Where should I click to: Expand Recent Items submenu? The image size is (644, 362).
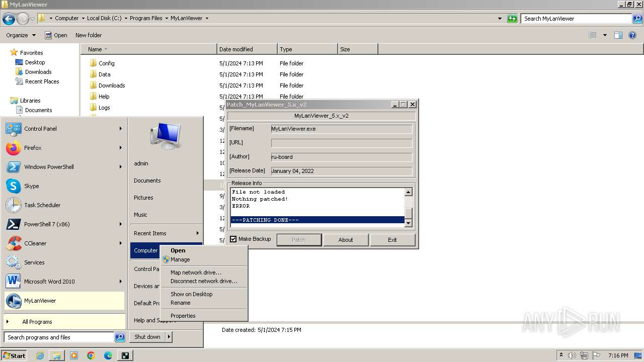(x=166, y=233)
